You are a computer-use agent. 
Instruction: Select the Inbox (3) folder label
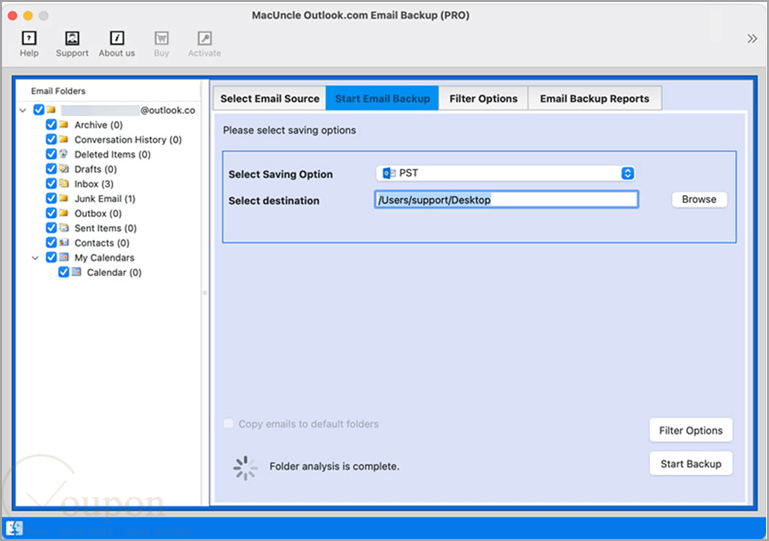pos(94,184)
